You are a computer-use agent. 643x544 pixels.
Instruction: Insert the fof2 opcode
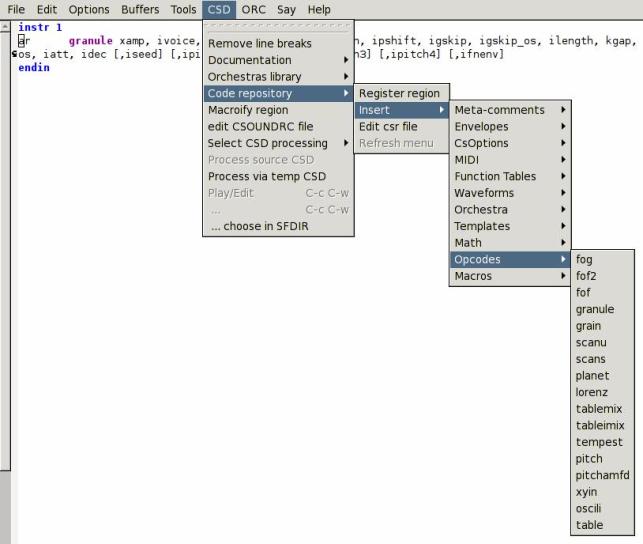point(602,276)
